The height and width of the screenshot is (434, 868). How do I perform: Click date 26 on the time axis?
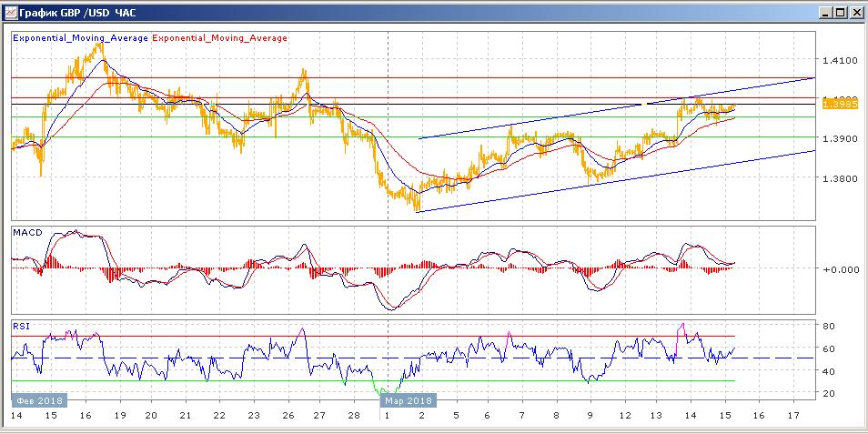(x=288, y=415)
